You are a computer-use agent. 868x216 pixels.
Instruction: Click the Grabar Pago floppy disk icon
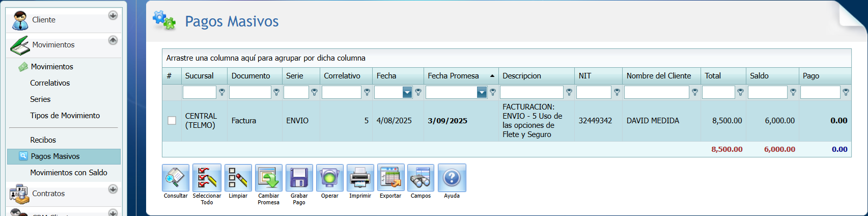click(299, 178)
